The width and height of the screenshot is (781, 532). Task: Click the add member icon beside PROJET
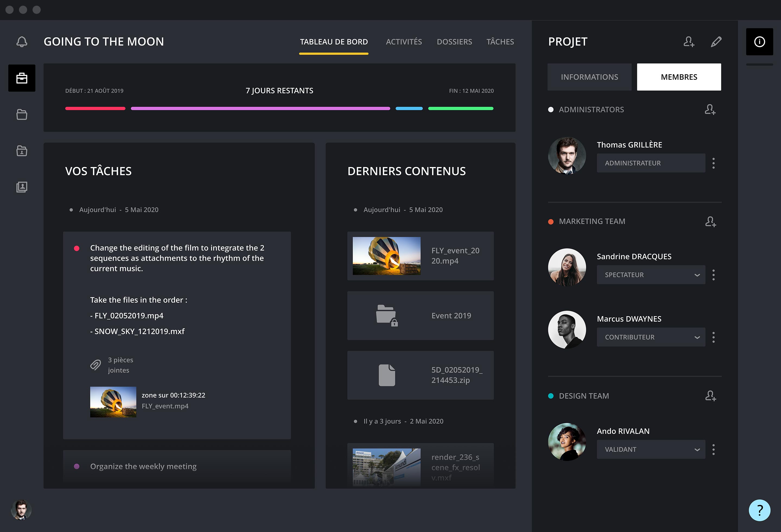(688, 42)
